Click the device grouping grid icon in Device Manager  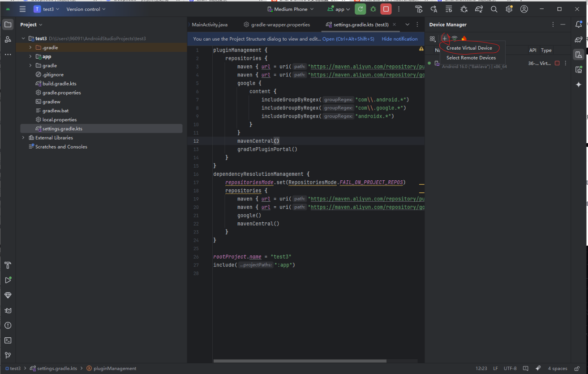click(x=433, y=39)
